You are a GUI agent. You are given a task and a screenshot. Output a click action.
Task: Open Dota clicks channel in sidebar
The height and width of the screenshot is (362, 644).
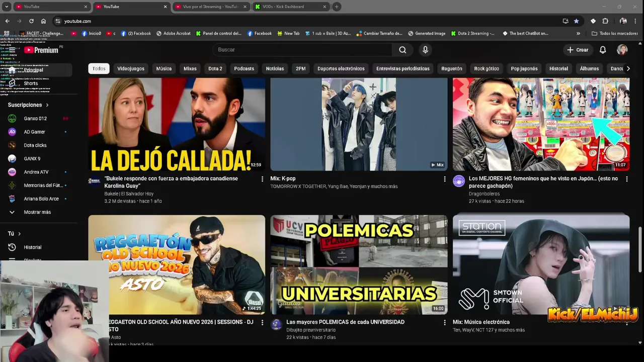pos(38,145)
